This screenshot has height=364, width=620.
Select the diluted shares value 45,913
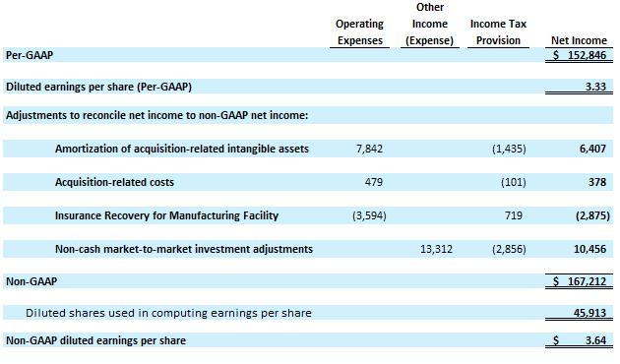point(589,313)
